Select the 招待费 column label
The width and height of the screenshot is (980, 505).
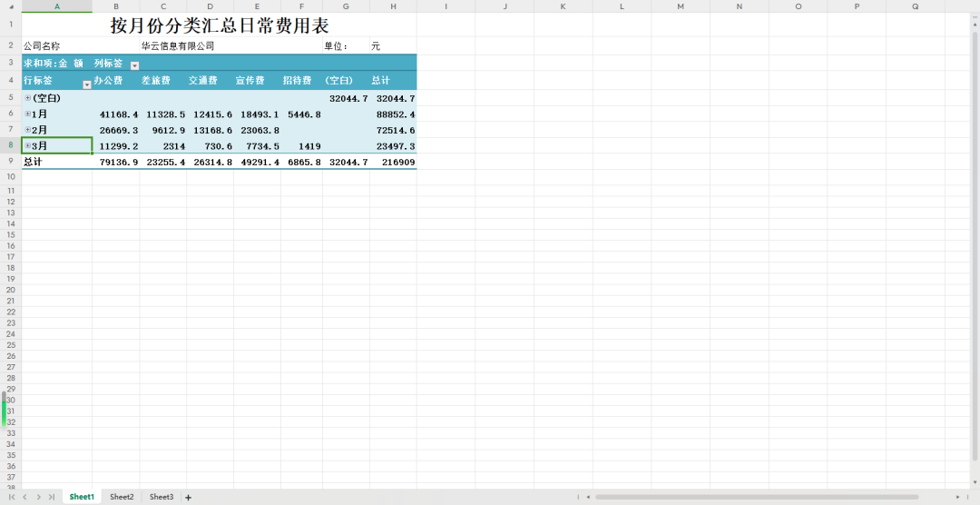click(301, 81)
